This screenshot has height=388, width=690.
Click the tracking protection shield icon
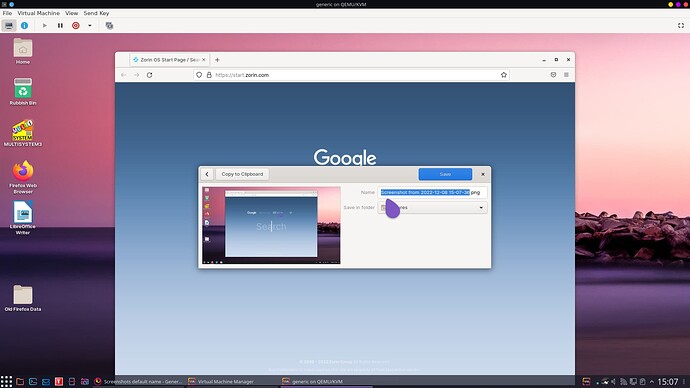coord(199,75)
